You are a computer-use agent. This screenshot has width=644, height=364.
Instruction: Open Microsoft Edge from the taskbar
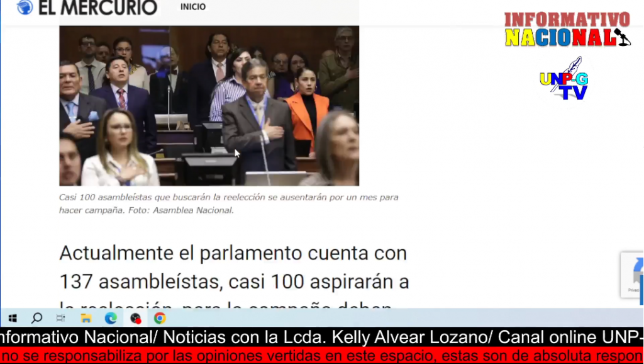pyautogui.click(x=111, y=319)
